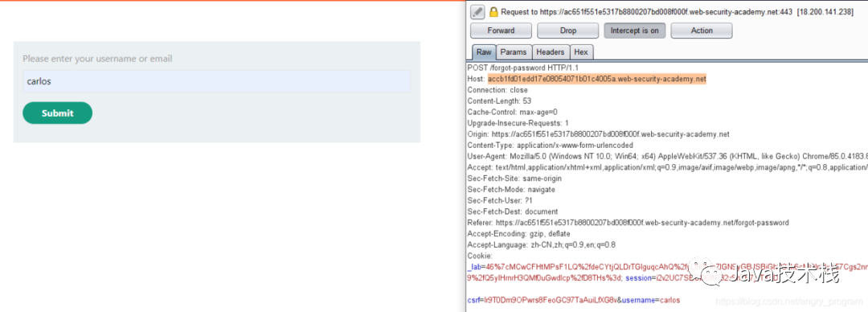868x312 pixels.
Task: Forward the intercepted request
Action: 501,31
